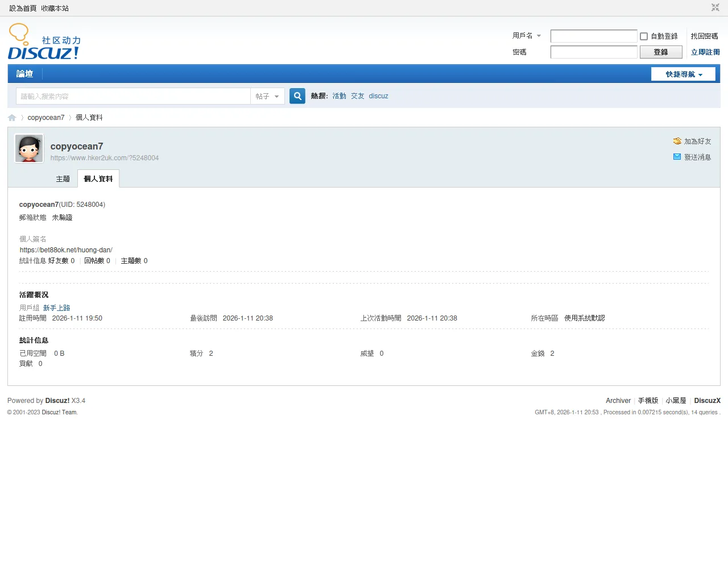
Task: Click the add friend handshake icon
Action: coord(677,141)
